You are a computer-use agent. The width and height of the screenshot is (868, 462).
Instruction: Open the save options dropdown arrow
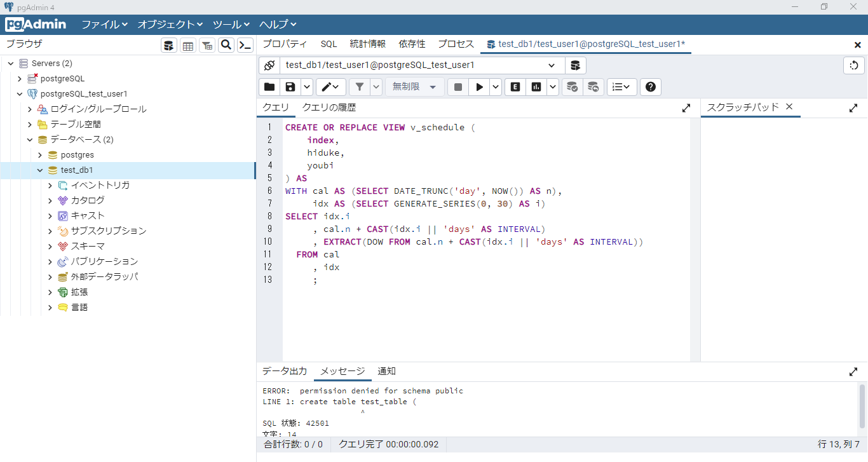pos(306,87)
